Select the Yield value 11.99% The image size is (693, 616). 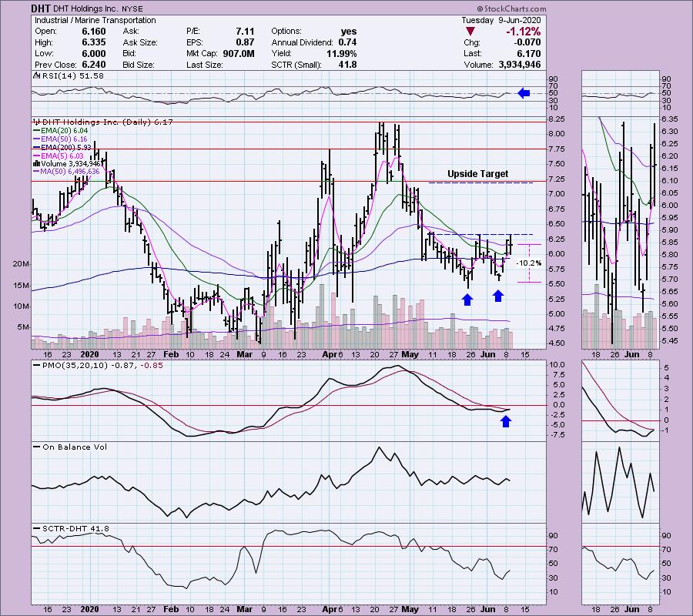click(343, 53)
